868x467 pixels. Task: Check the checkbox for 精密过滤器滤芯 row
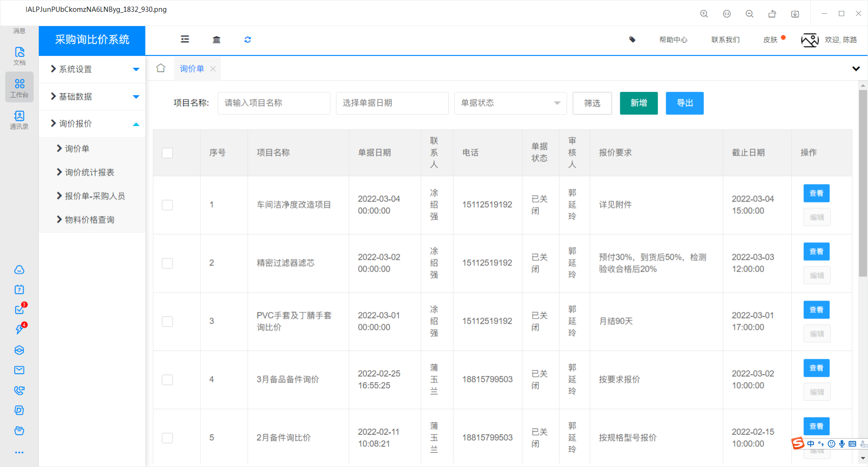tap(167, 263)
